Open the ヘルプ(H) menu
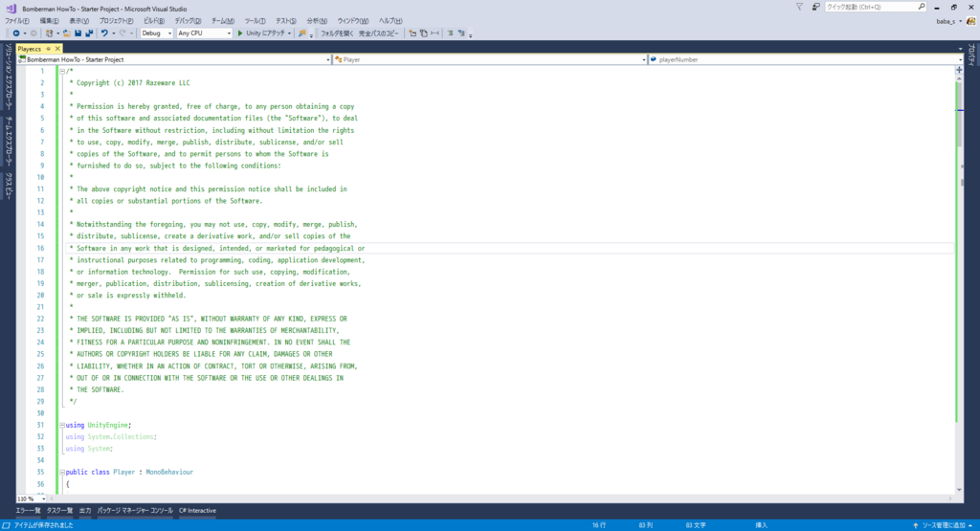The width and height of the screenshot is (980, 531). click(x=390, y=21)
